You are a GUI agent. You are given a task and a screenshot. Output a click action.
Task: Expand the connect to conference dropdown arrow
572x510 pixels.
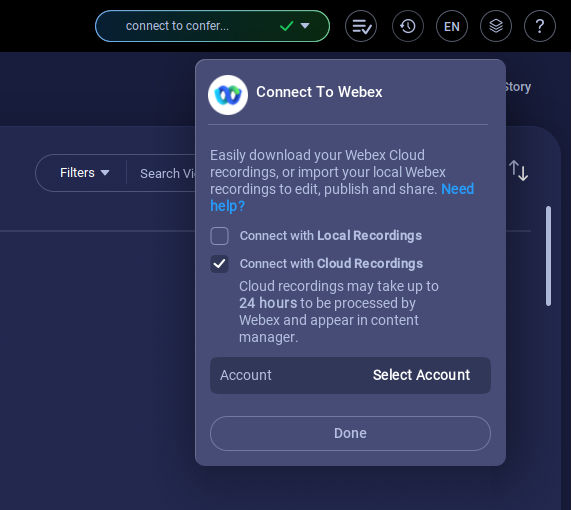[x=305, y=26]
